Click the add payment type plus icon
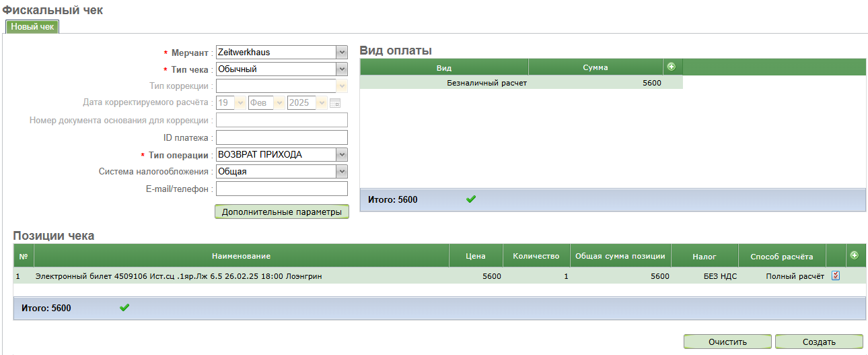Image resolution: width=868 pixels, height=355 pixels. [671, 67]
